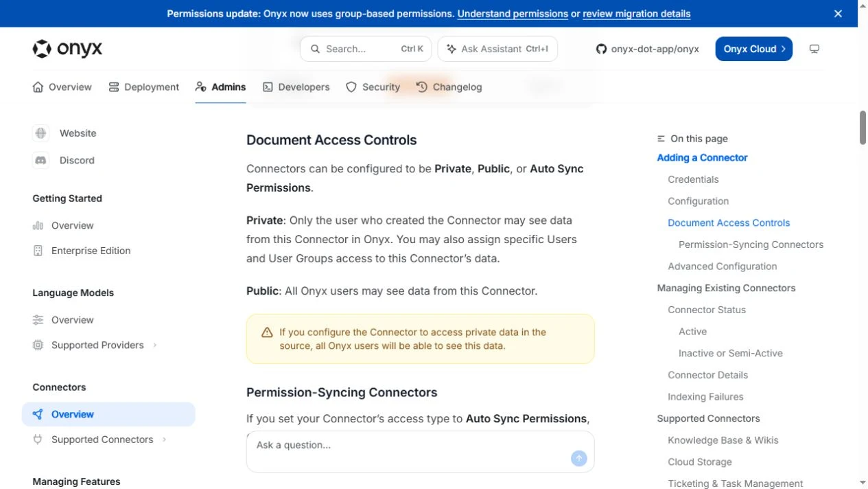Viewport: 868px width, 489px height.
Task: Open the Ask Assistant button
Action: coord(497,49)
